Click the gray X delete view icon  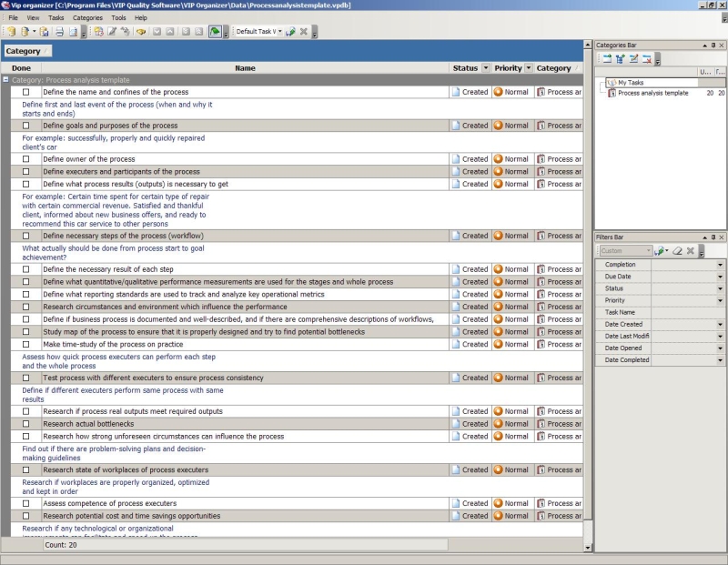[304, 32]
